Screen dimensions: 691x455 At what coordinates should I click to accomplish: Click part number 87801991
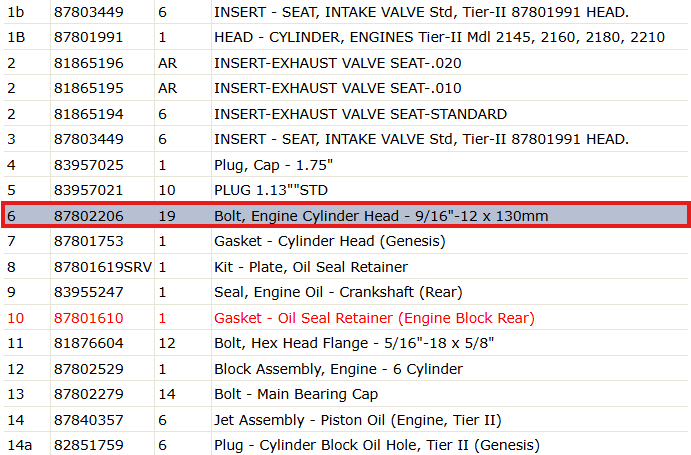[x=89, y=37]
